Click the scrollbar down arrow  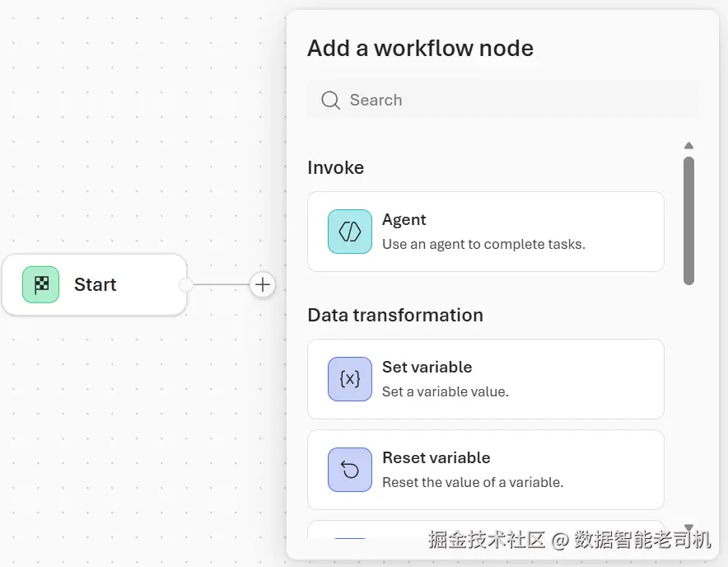(688, 527)
